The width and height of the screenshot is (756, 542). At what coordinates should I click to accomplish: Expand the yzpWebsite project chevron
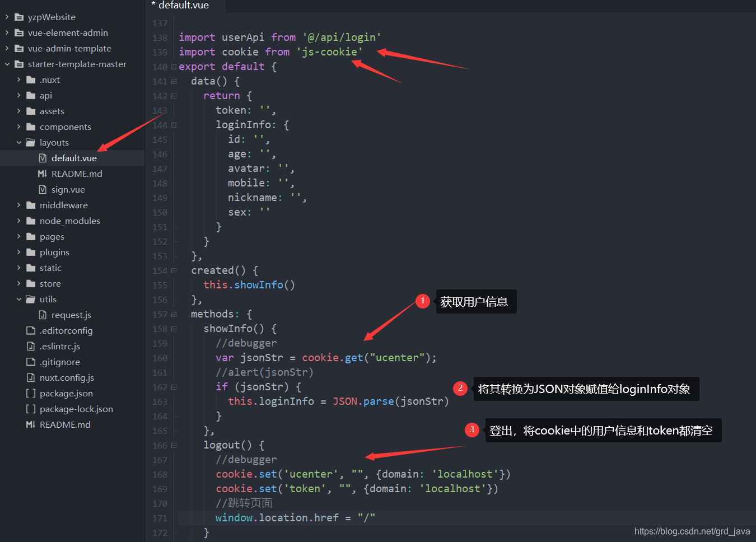coord(7,17)
